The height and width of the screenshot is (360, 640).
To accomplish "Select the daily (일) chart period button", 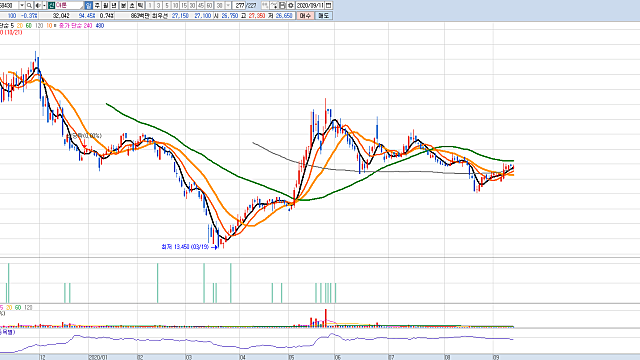I will [x=89, y=5].
